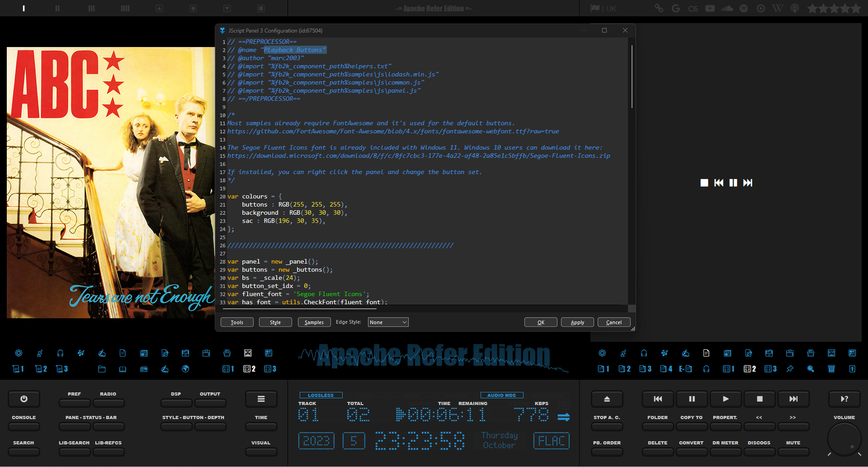Open the YouTube icon in the top bar
This screenshot has height=467, width=868.
pos(710,9)
